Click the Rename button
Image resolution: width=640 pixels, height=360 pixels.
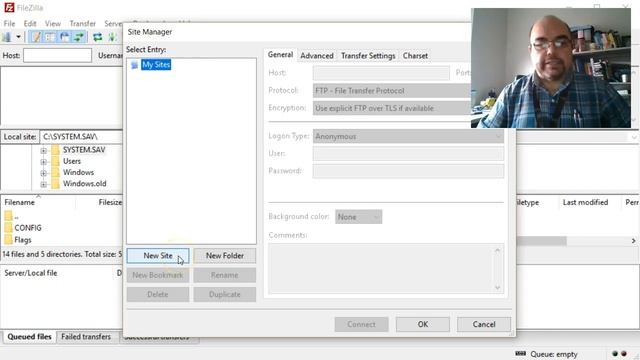pyautogui.click(x=224, y=275)
